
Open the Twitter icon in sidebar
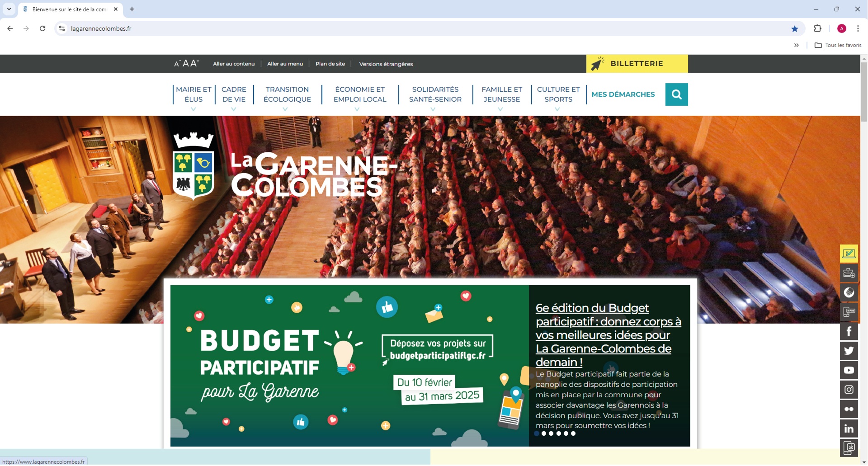point(849,351)
